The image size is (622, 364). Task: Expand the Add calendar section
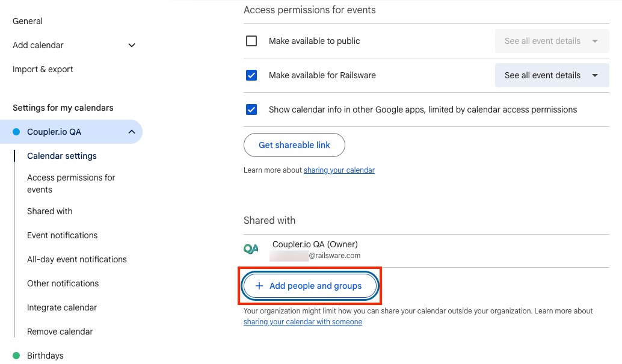click(131, 45)
